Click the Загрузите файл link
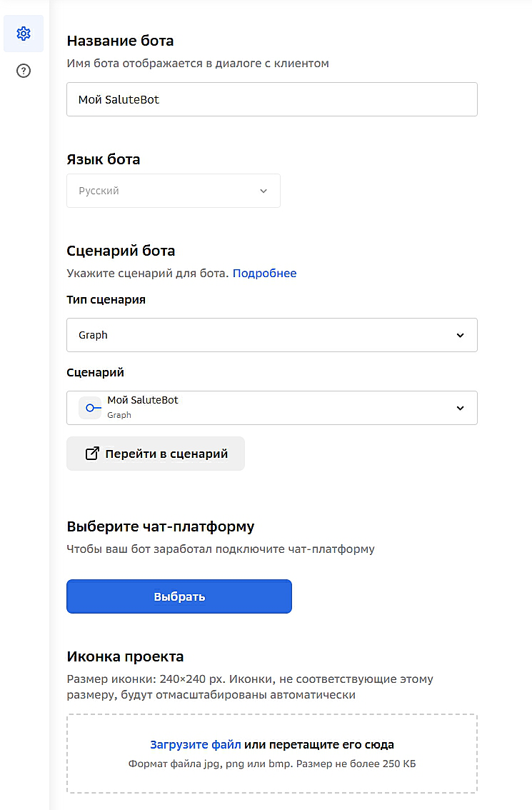This screenshot has width=532, height=810. [x=195, y=744]
